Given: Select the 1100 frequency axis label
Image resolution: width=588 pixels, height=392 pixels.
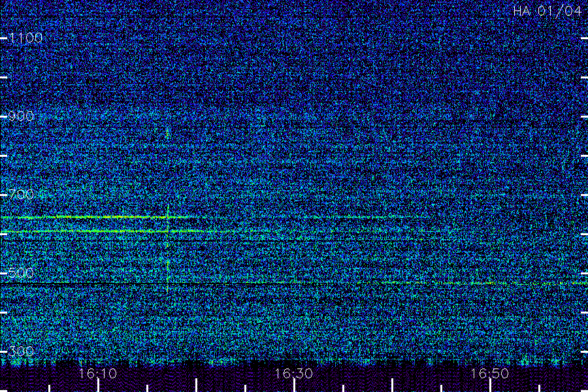Looking at the screenshot, I should [26, 37].
